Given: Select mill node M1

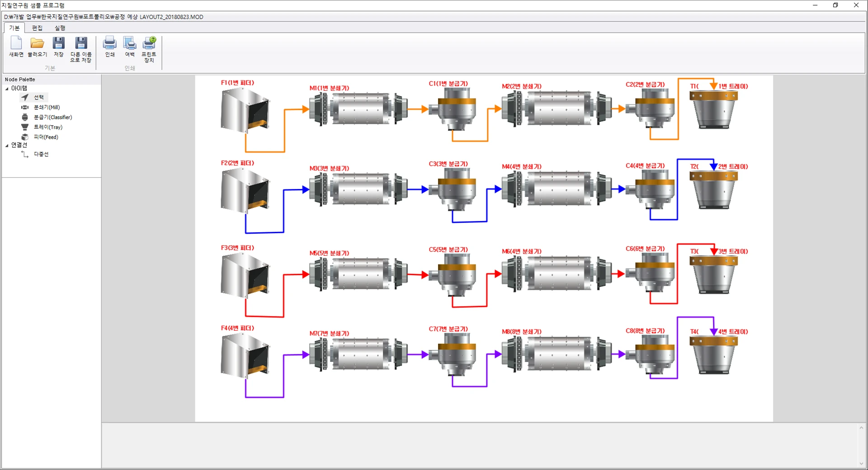Looking at the screenshot, I should [x=359, y=108].
